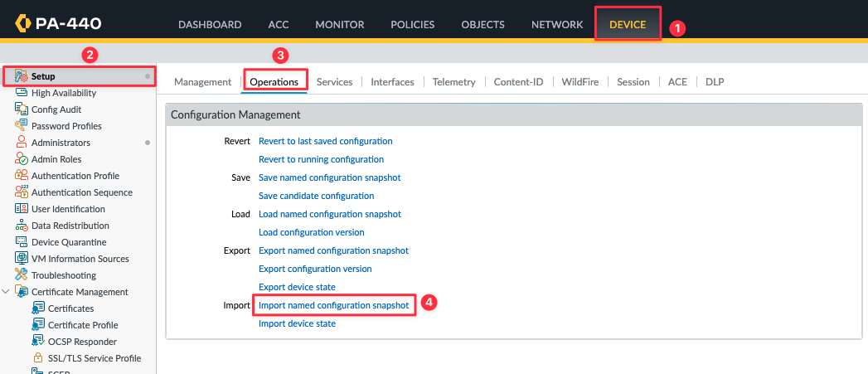Click Load named configuration snapshot
The image size is (868, 374).
330,214
